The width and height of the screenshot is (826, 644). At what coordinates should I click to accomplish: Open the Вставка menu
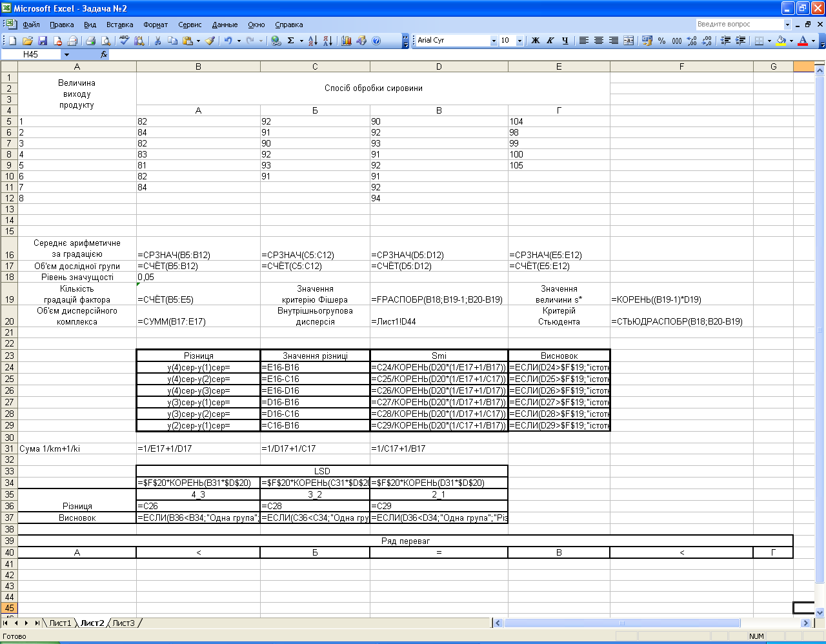pos(119,25)
